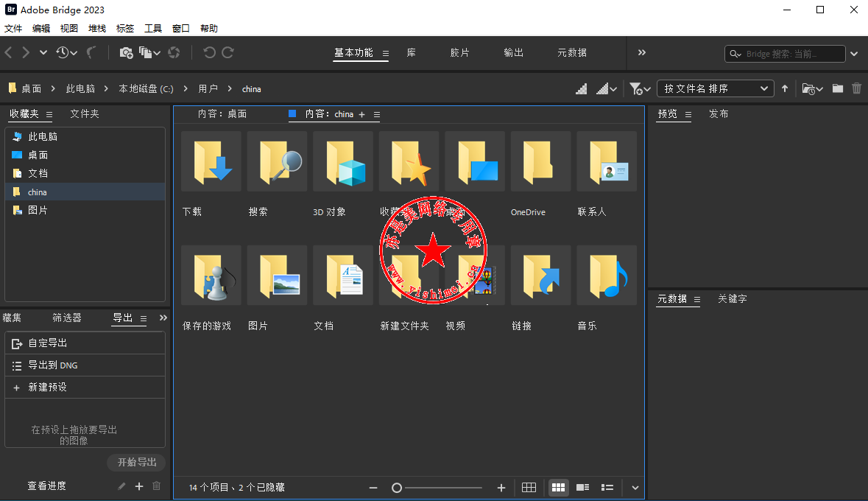Open the 按文件名排序 sort dropdown
The image size is (868, 501).
(x=715, y=88)
